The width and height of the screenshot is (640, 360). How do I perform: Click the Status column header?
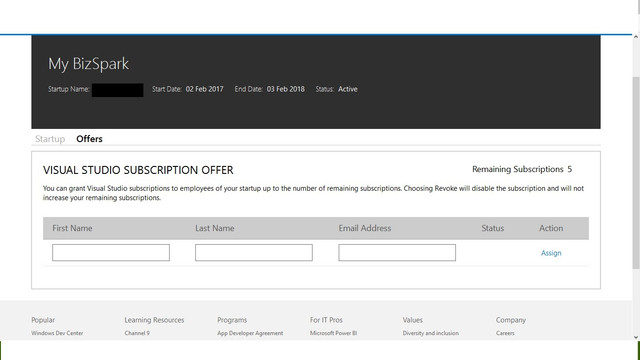pyautogui.click(x=493, y=228)
